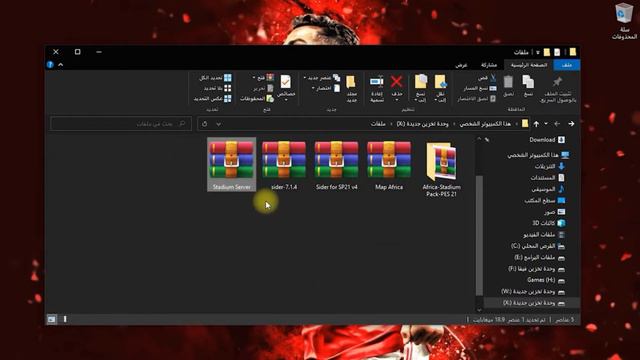
Task: Open the Easy access (اختصار) dropdown
Action: pyautogui.click(x=326, y=88)
